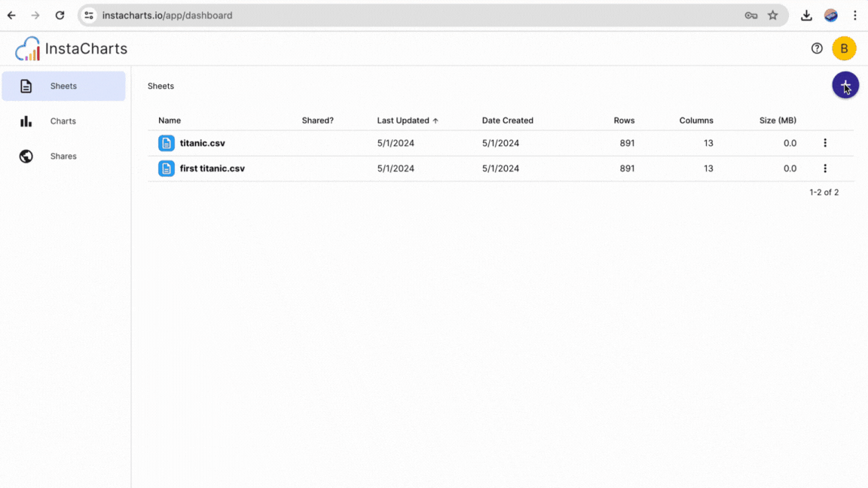Click the file icon next to first titanic.csv
The height and width of the screenshot is (488, 868).
pos(166,168)
